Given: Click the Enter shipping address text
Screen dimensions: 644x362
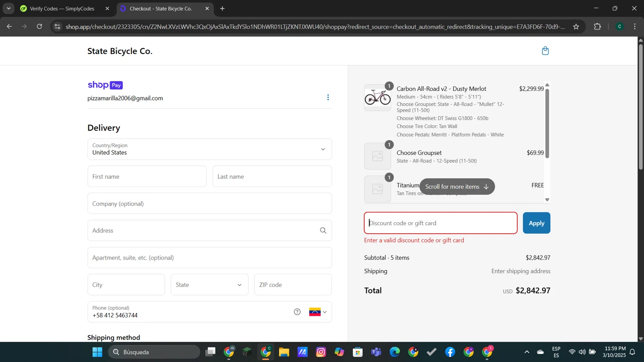Looking at the screenshot, I should [521, 271].
